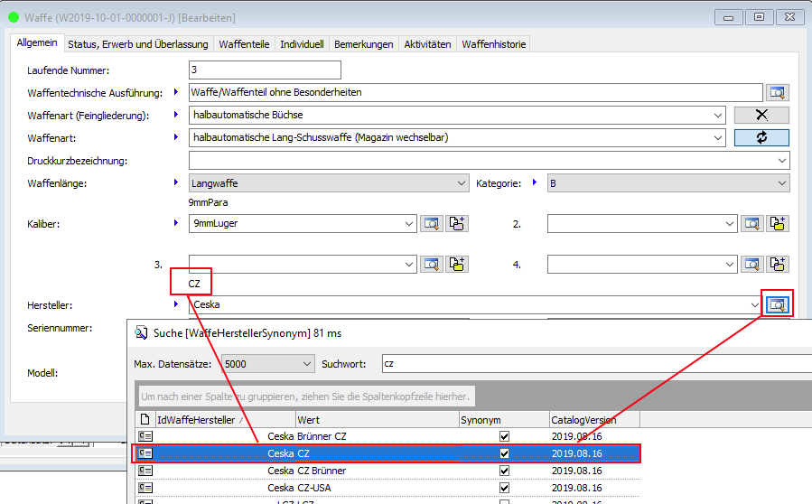Screen dimensions: 812x504
Task: Toggle Synonym checkbox in Ceska CZ Brünner row
Action: pos(504,471)
